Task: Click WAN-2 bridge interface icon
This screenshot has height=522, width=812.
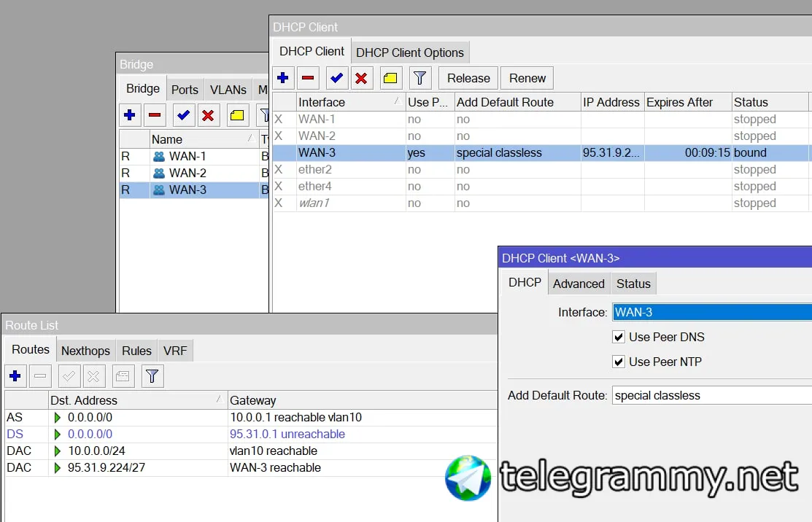Action: point(159,174)
